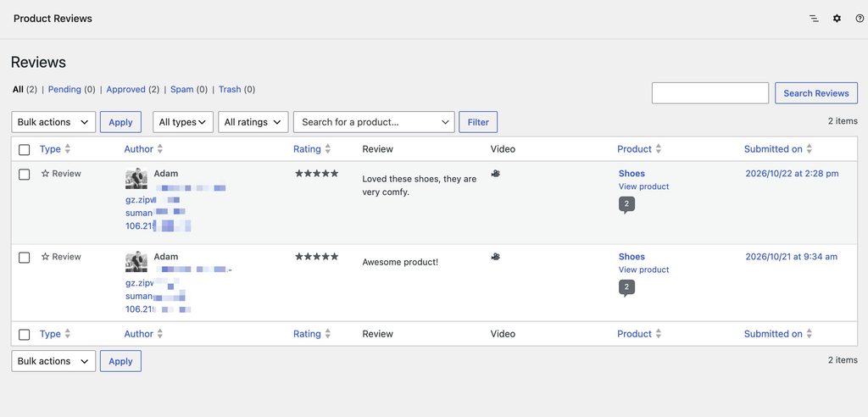868x417 pixels.
Task: Tick checkbox for 'Awesome product!' review
Action: pyautogui.click(x=25, y=258)
